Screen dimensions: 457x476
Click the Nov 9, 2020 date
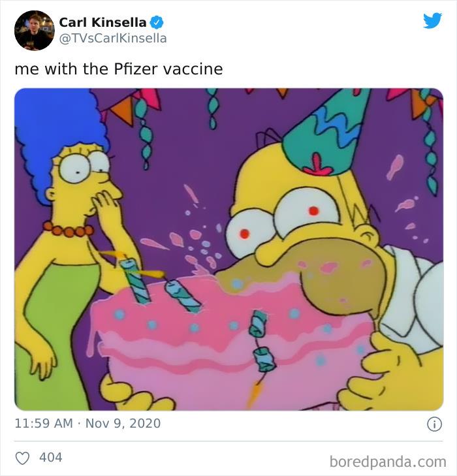pyautogui.click(x=123, y=423)
